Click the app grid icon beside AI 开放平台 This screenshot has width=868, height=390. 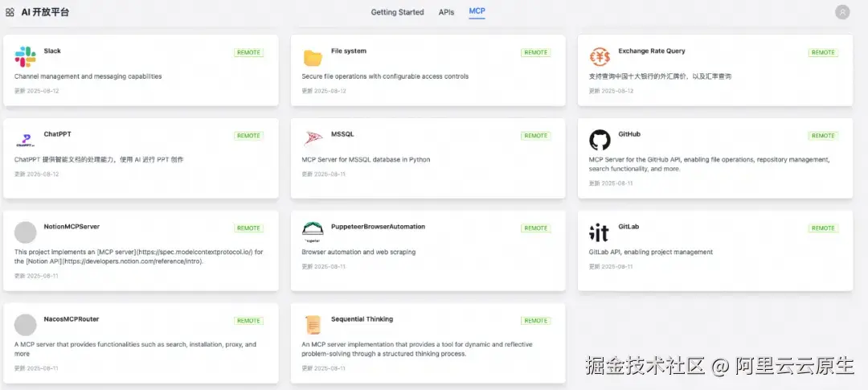pos(10,12)
